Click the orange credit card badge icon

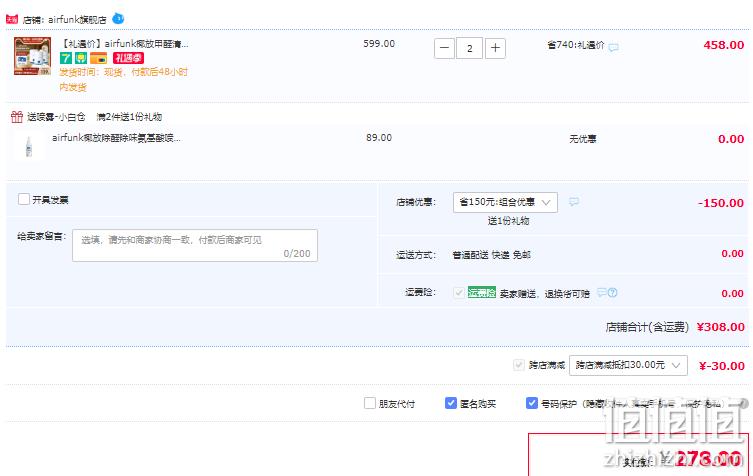click(98, 58)
